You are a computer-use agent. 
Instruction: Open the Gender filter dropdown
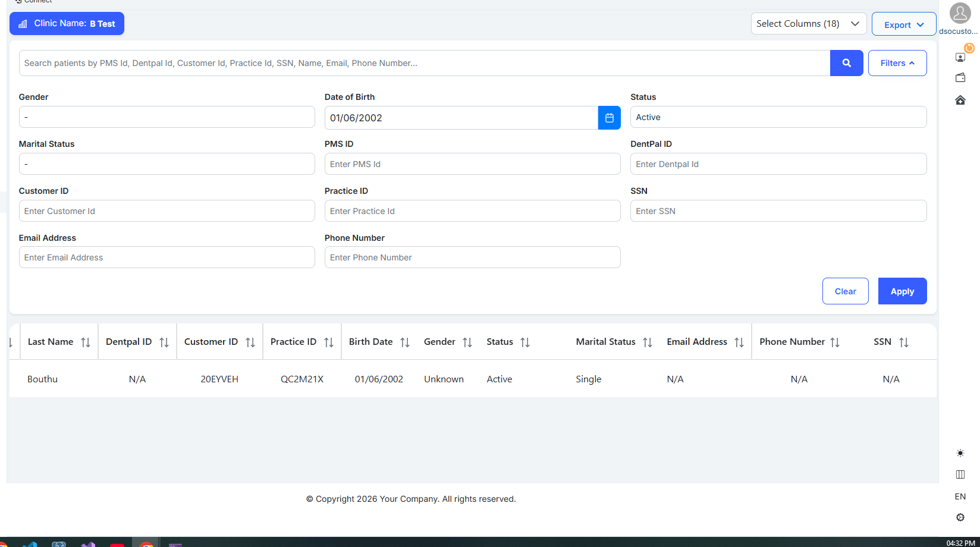[x=167, y=117]
